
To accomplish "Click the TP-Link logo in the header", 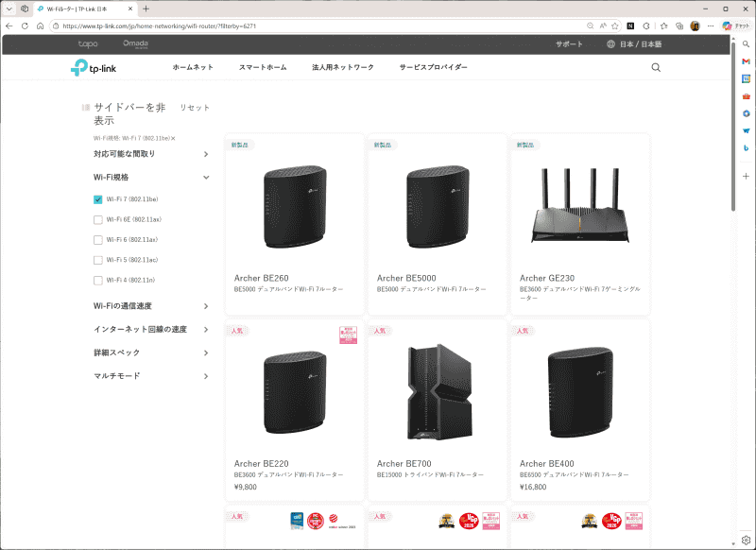I will coord(90,67).
